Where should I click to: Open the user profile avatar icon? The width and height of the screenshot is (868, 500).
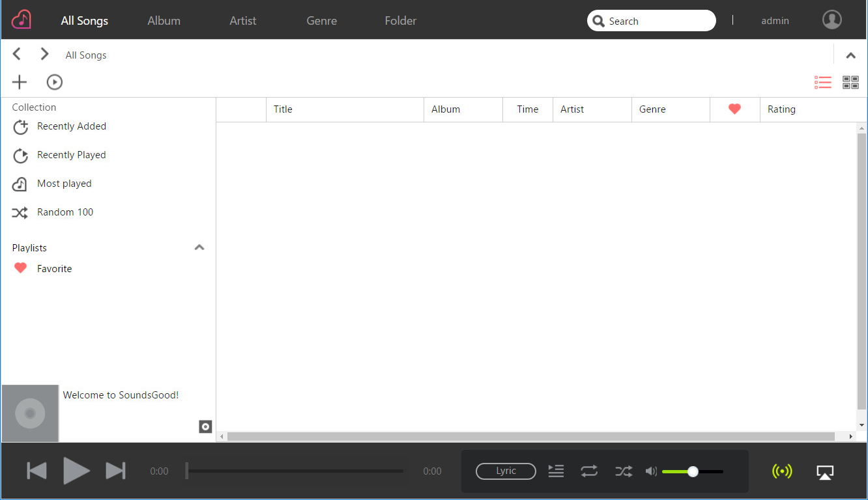click(832, 20)
